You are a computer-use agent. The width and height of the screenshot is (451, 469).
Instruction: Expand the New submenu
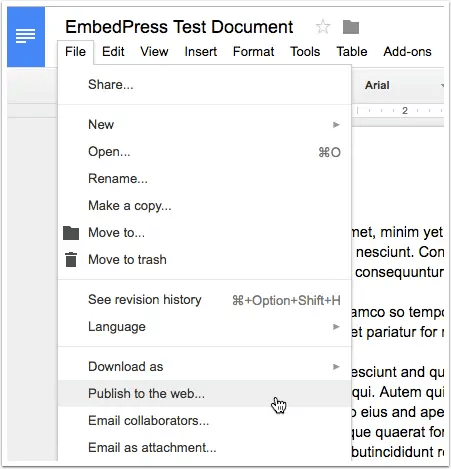click(205, 125)
